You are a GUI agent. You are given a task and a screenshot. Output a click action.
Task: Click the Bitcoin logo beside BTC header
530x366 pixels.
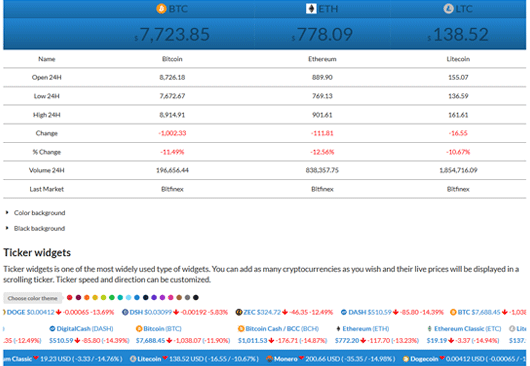[161, 8]
